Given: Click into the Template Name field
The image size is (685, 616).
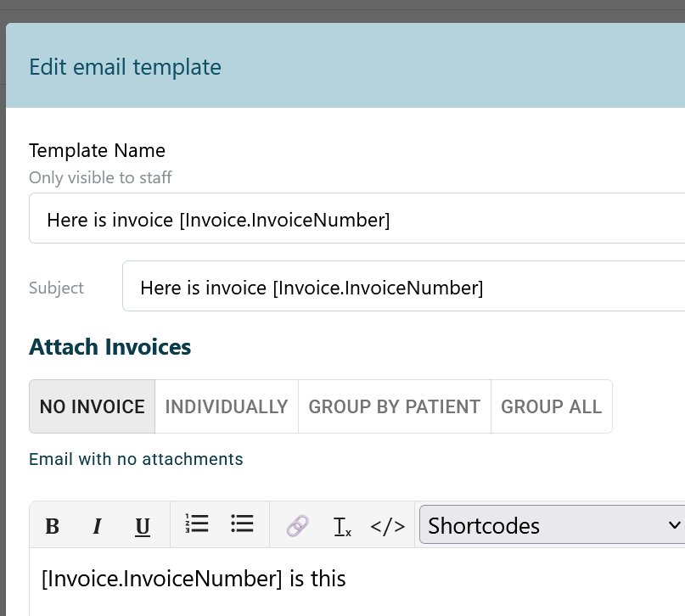Looking at the screenshot, I should 357,218.
